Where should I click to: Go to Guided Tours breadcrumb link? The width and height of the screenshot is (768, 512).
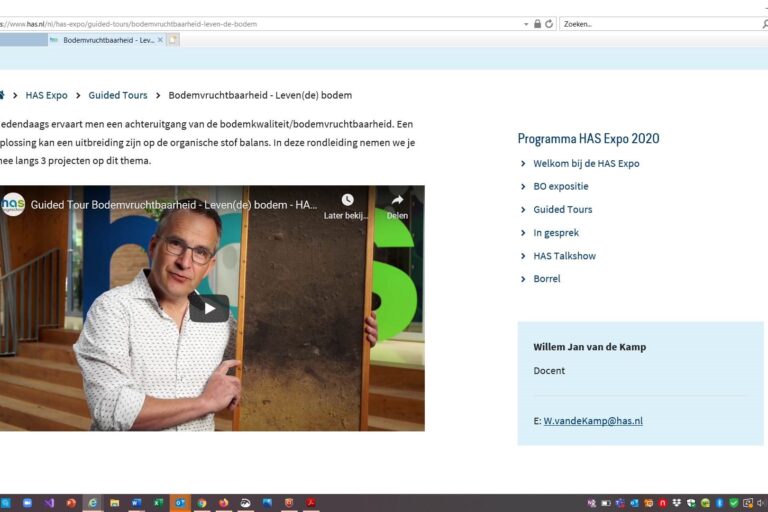point(117,95)
